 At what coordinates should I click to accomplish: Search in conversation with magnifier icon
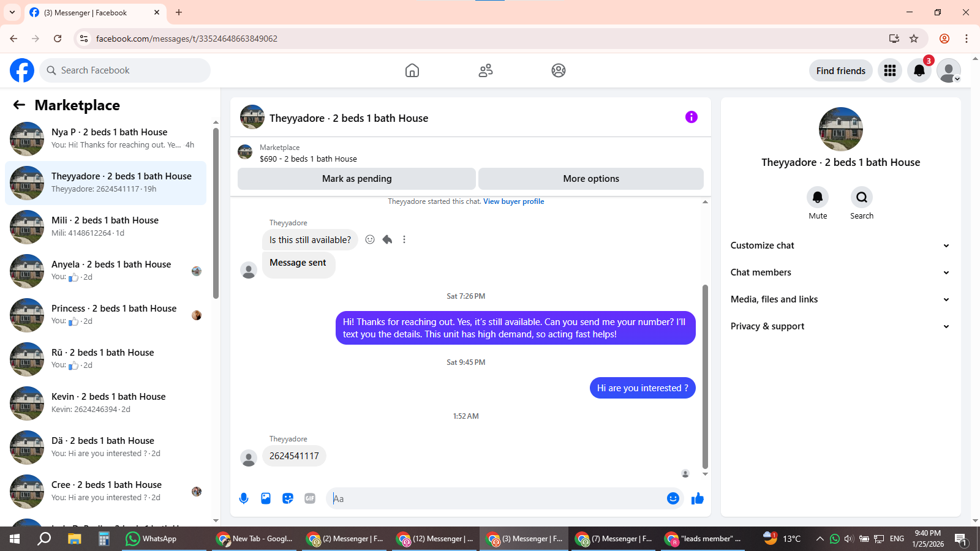tap(862, 197)
